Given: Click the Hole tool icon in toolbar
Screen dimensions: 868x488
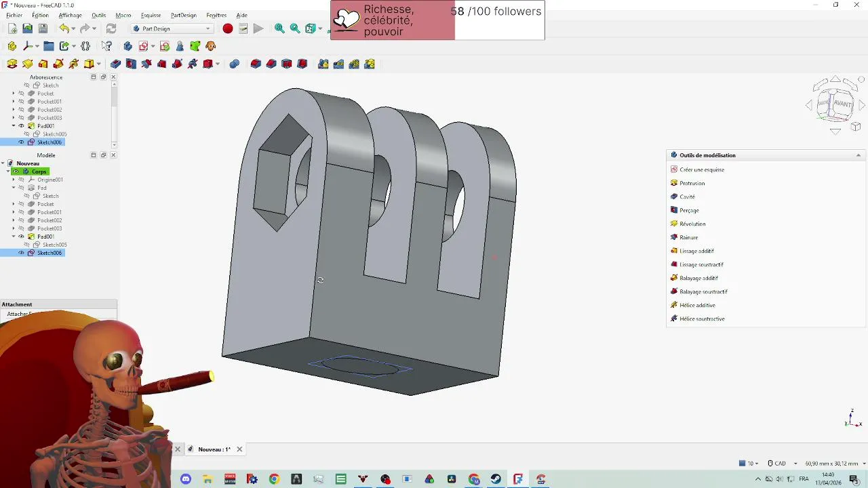Looking at the screenshot, I should click(131, 64).
